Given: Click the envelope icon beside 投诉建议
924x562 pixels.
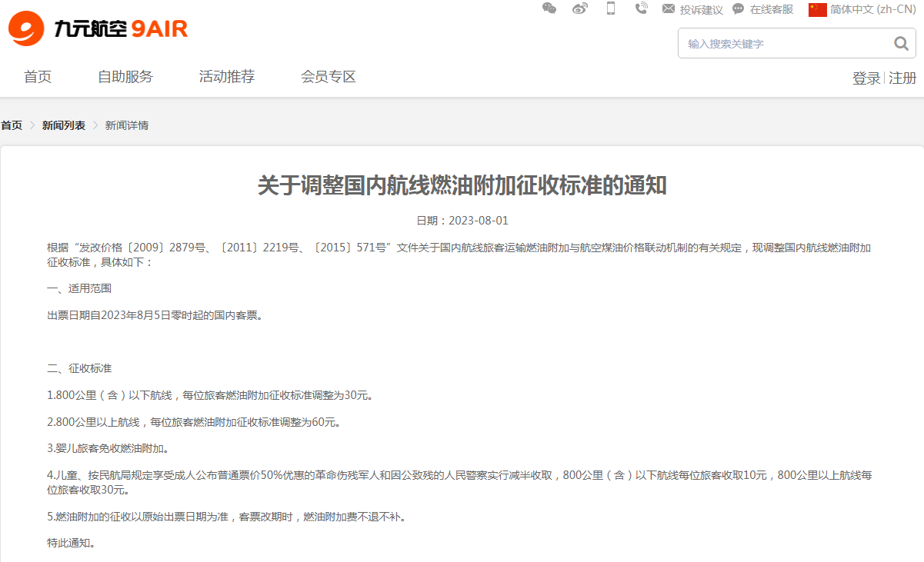Looking at the screenshot, I should click(x=668, y=9).
